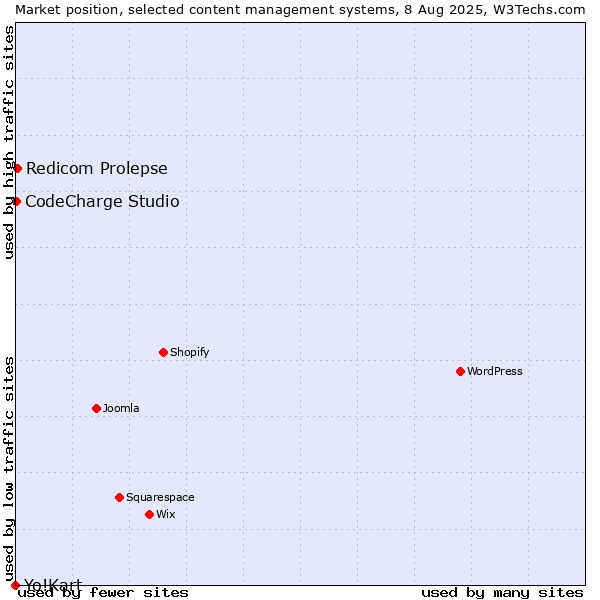
Task: Click the 'WordPress' label text
Action: click(x=494, y=371)
